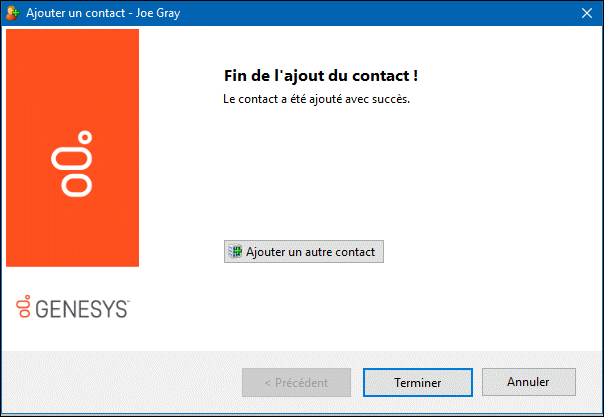Click the greyed-out Précédent button
The image size is (604, 417).
pyautogui.click(x=297, y=382)
